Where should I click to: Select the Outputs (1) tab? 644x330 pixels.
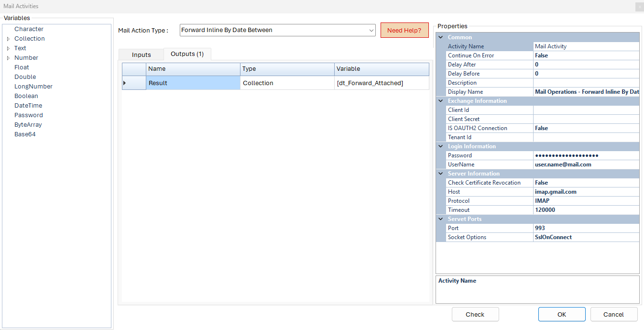click(187, 54)
